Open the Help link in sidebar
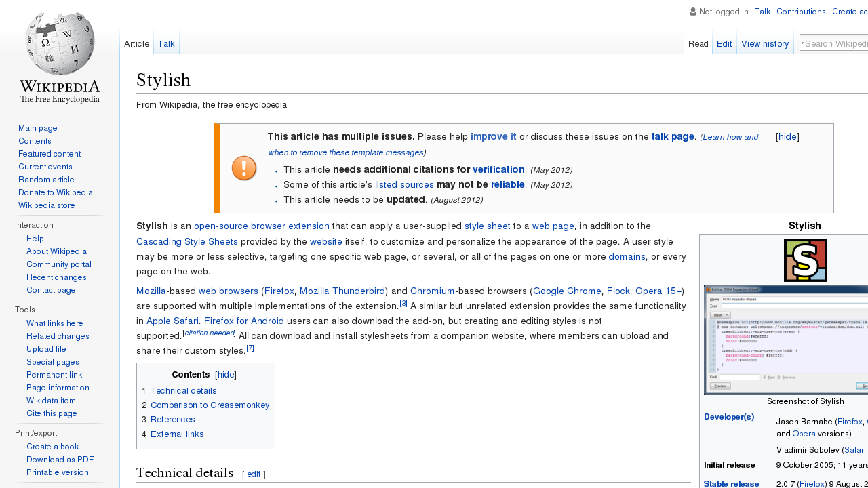Viewport: 868px width, 488px height. coord(35,239)
